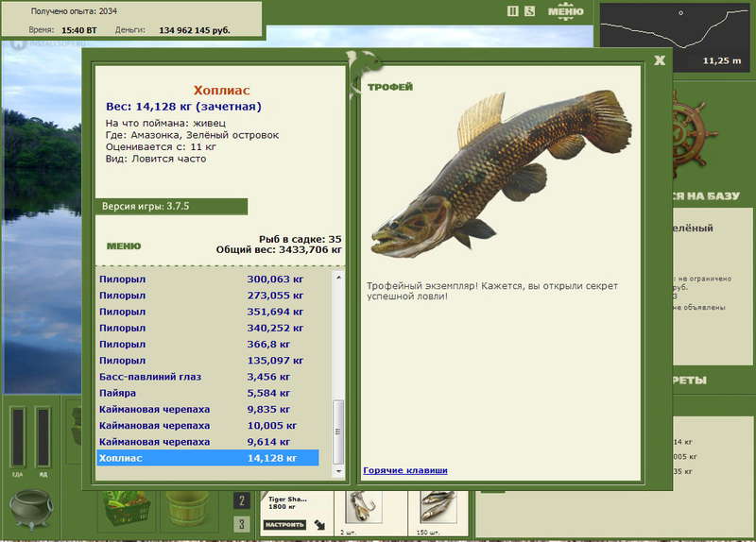Click the arrow icon beside НАСТРОИТЬ

(x=319, y=525)
